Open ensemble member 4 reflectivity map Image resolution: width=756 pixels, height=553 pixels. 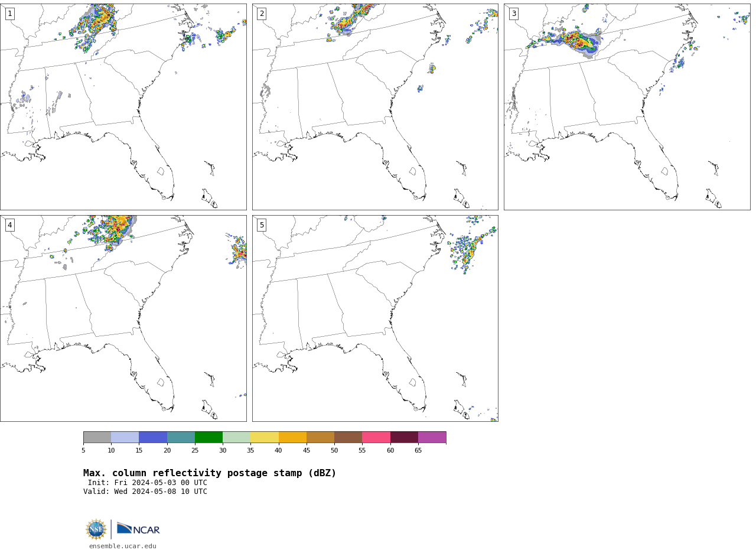coord(123,318)
